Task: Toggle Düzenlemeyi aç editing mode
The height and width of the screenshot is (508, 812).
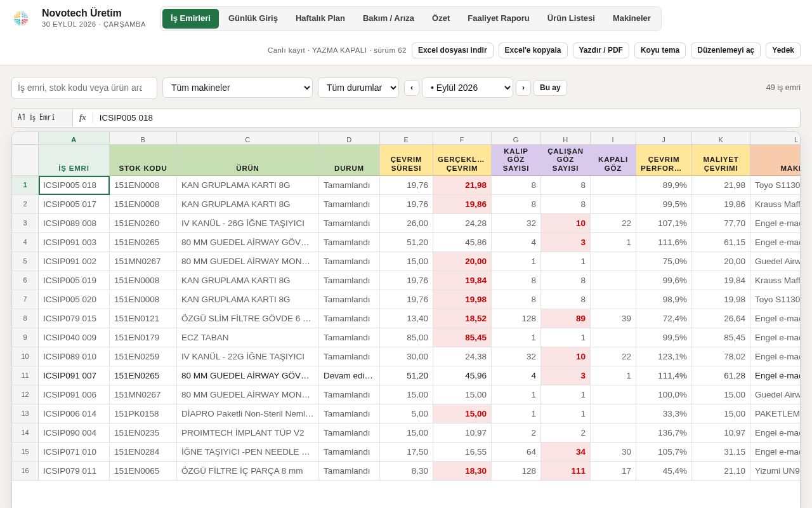Action: pyautogui.click(x=726, y=51)
